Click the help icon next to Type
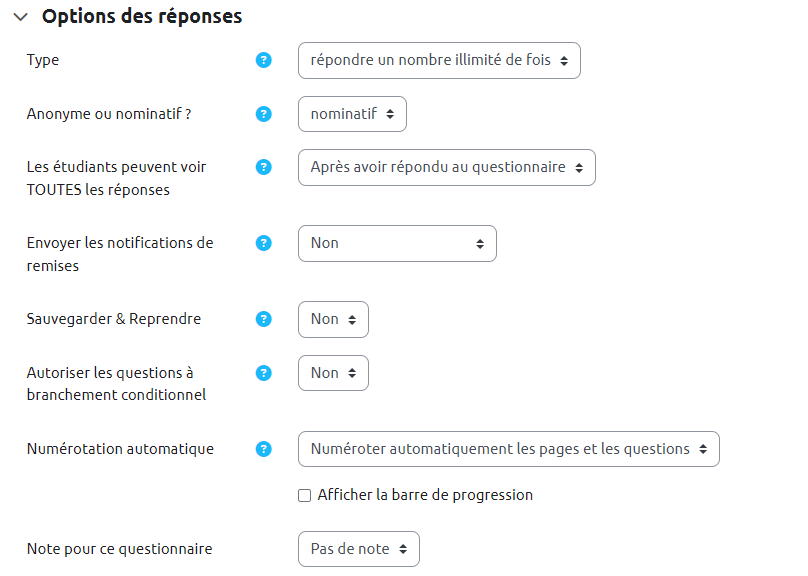Image resolution: width=808 pixels, height=576 pixels. 264,60
